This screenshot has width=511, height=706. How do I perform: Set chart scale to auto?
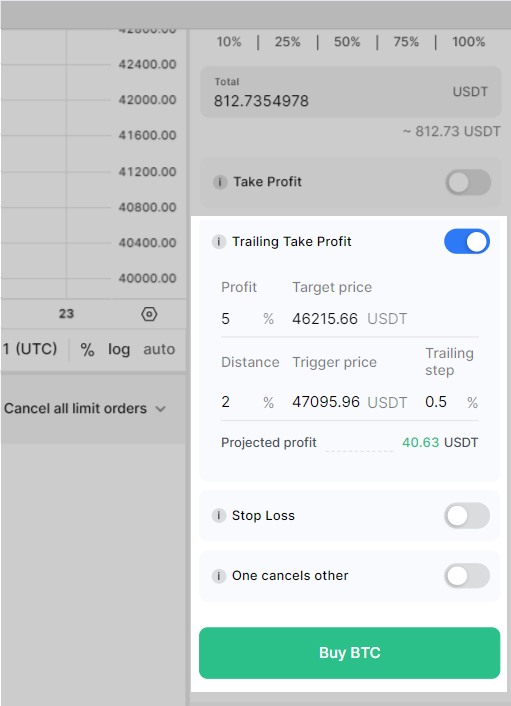pos(159,349)
